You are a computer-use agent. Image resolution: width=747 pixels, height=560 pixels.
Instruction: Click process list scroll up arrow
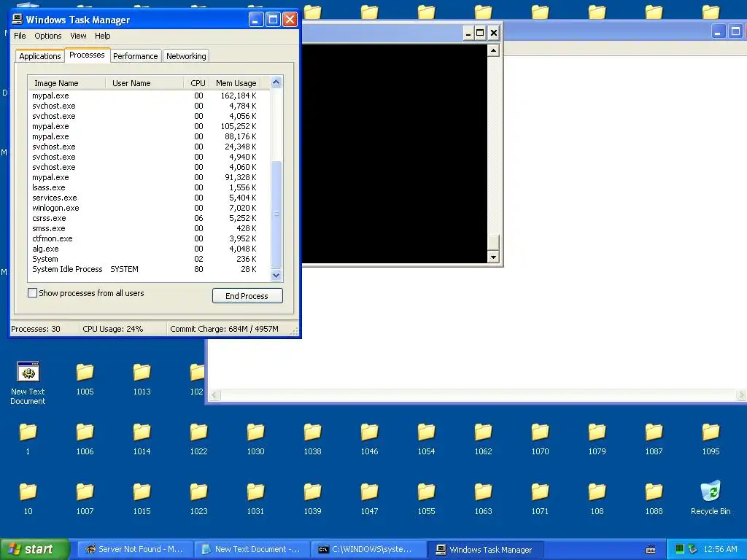(x=276, y=82)
